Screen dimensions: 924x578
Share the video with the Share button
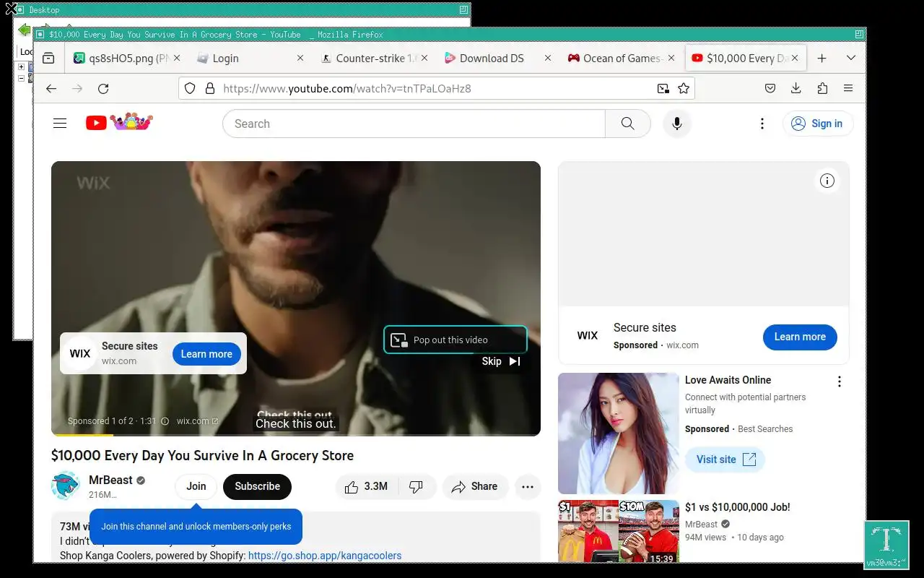pos(475,486)
